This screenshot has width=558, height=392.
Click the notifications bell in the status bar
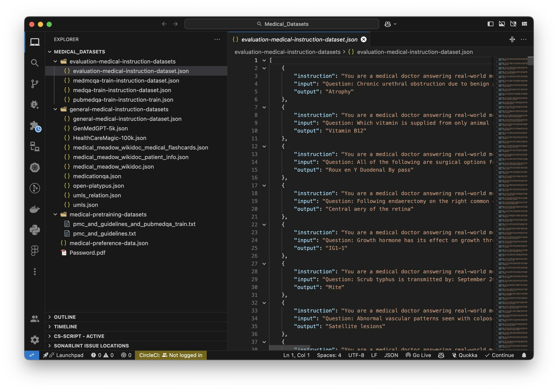524,355
